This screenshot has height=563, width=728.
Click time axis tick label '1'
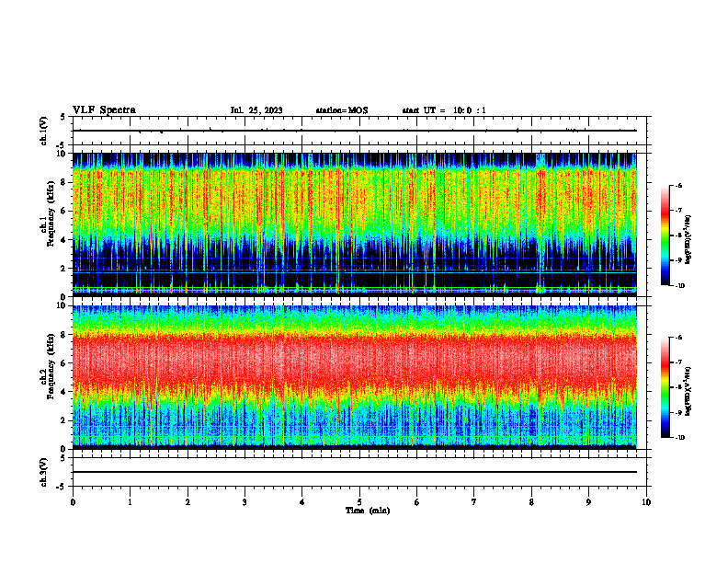pyautogui.click(x=130, y=502)
